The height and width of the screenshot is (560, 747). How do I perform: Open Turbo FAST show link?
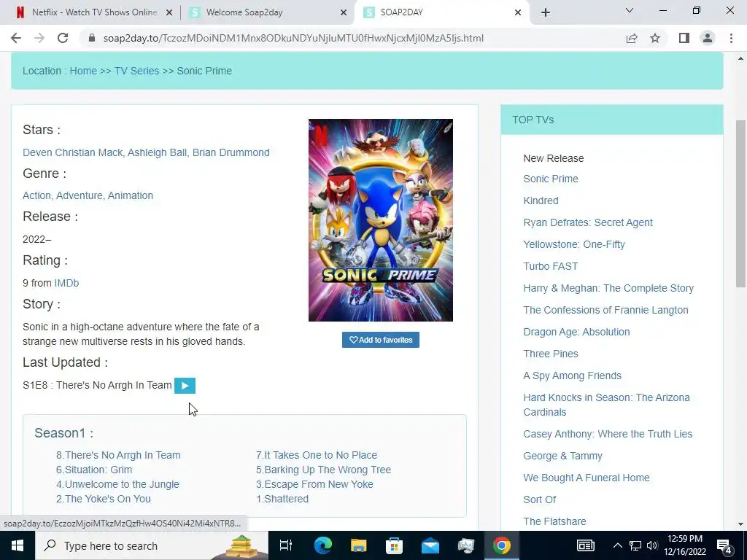(551, 266)
